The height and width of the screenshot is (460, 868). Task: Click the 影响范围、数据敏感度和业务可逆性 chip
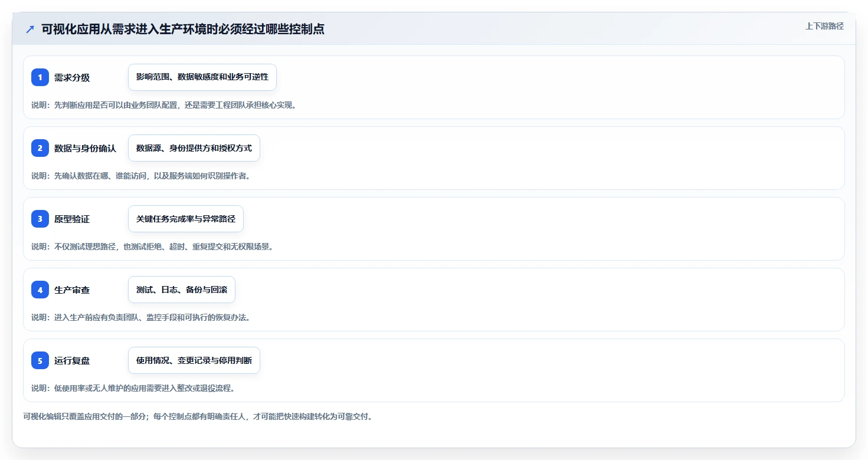point(202,77)
